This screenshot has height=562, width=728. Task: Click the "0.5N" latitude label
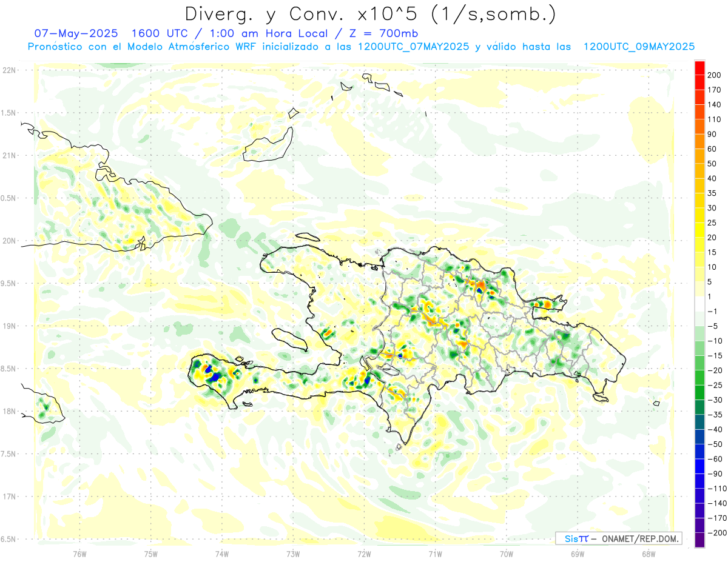pyautogui.click(x=8, y=198)
